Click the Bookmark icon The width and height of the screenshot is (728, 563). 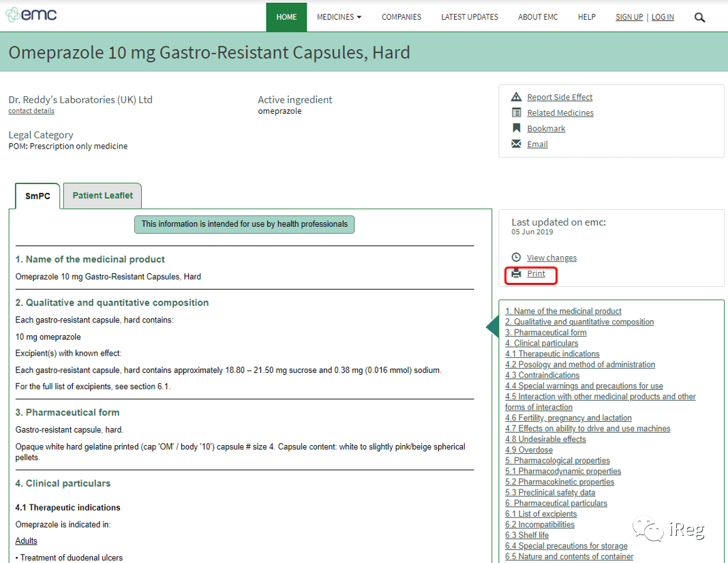[x=516, y=128]
